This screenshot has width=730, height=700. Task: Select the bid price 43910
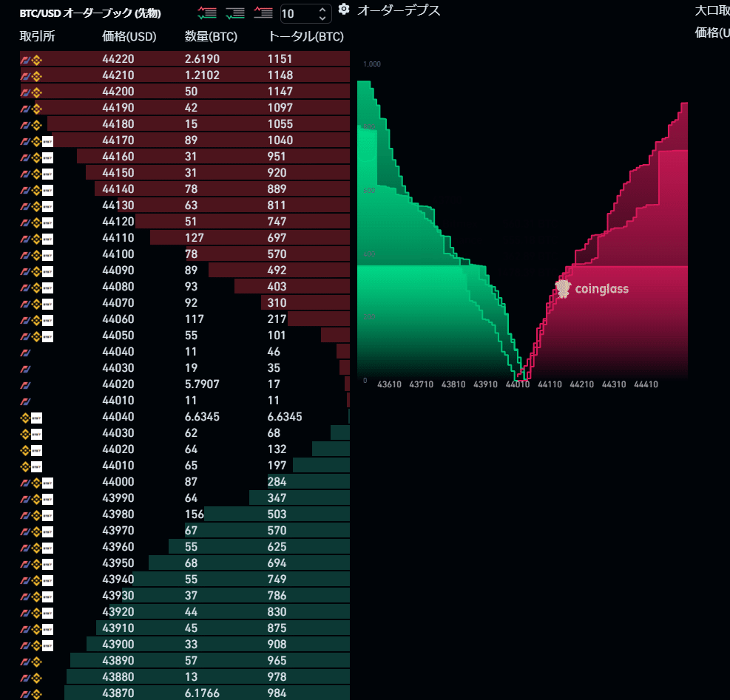(118, 628)
